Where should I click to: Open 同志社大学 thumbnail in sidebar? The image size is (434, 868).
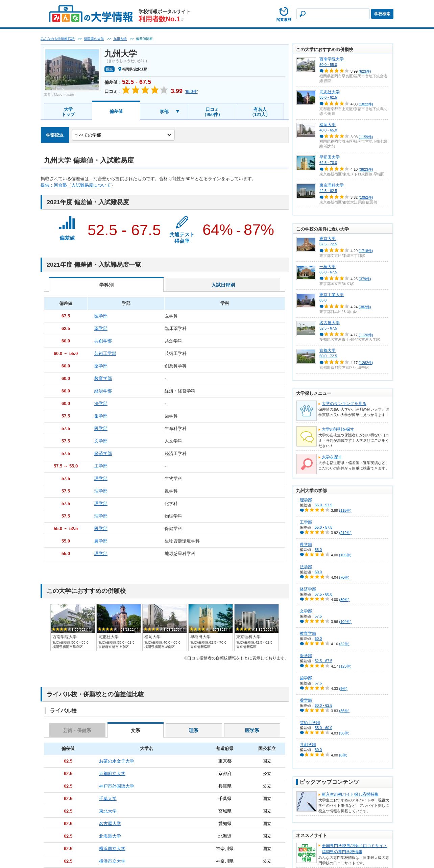pyautogui.click(x=306, y=98)
